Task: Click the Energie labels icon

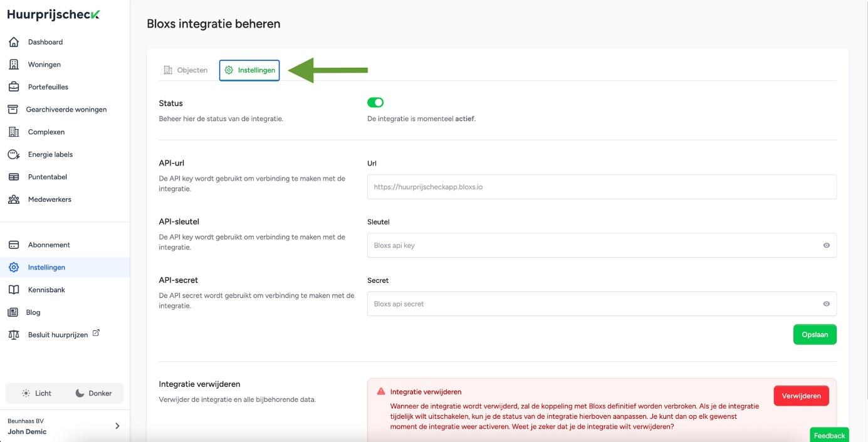Action: tap(13, 155)
